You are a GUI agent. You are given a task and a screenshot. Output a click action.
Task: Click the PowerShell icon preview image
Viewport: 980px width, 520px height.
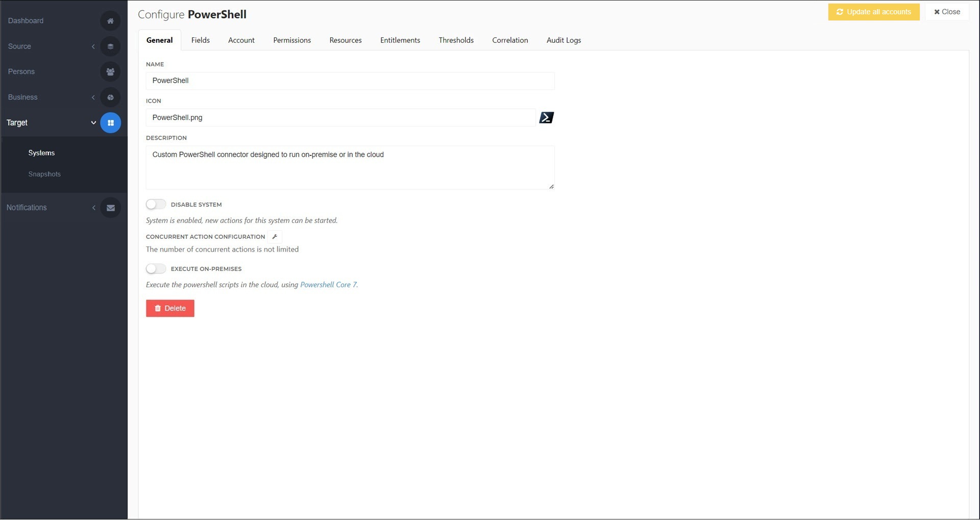pos(546,118)
